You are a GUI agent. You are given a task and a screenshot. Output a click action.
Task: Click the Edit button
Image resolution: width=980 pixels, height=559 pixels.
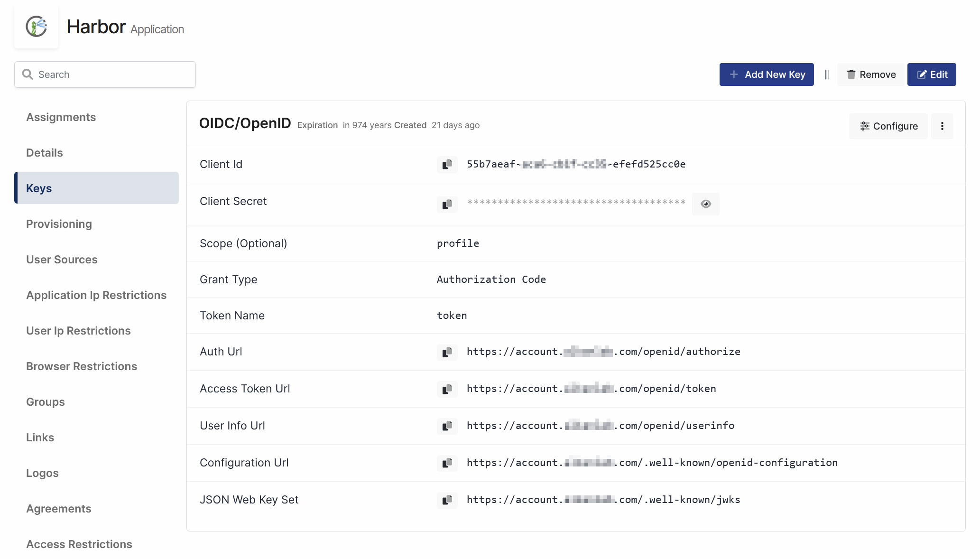coord(932,75)
